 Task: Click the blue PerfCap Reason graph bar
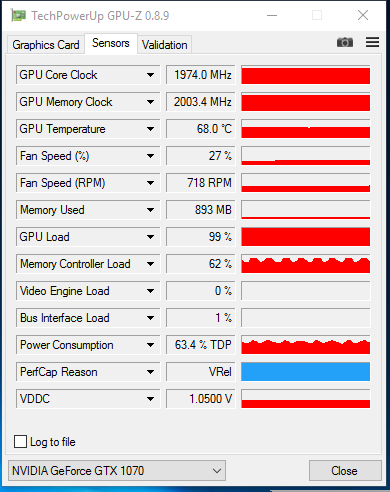click(306, 372)
